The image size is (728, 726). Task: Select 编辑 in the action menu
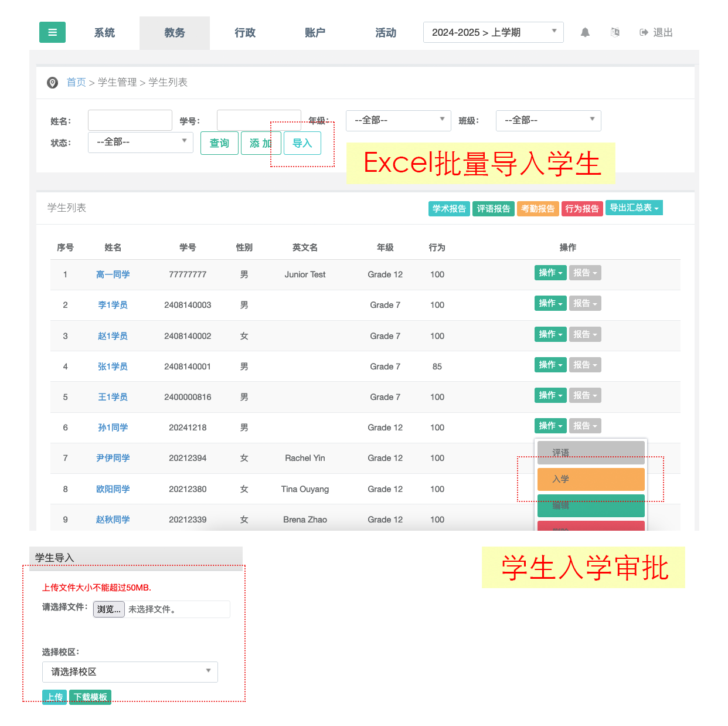[x=591, y=506]
